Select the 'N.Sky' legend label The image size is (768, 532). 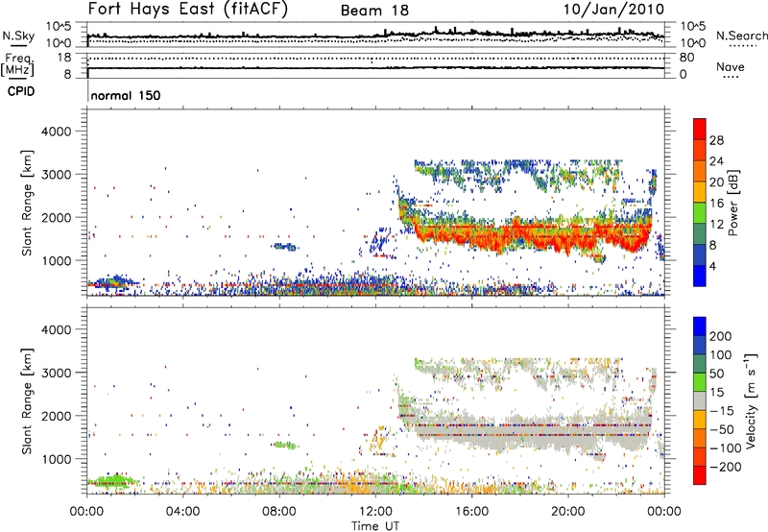coord(18,36)
